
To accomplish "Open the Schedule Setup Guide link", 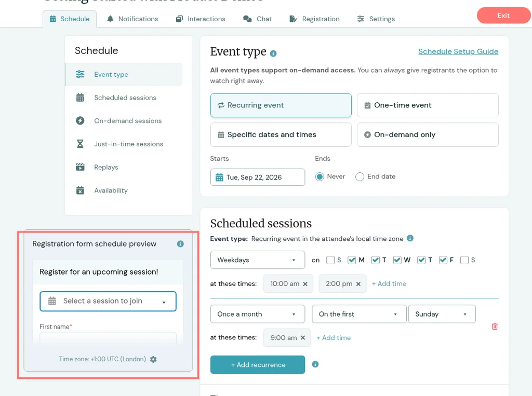I will point(458,51).
